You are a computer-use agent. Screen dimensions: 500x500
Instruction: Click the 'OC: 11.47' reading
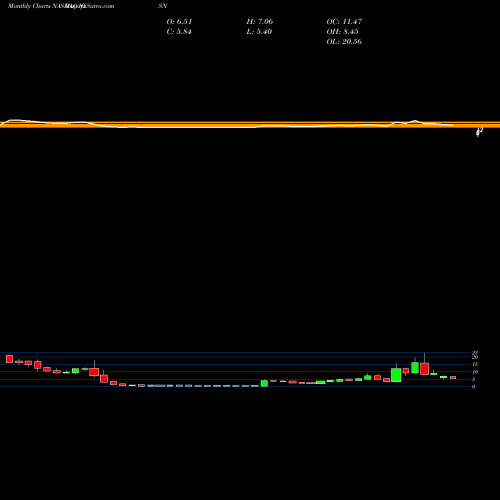tap(344, 21)
